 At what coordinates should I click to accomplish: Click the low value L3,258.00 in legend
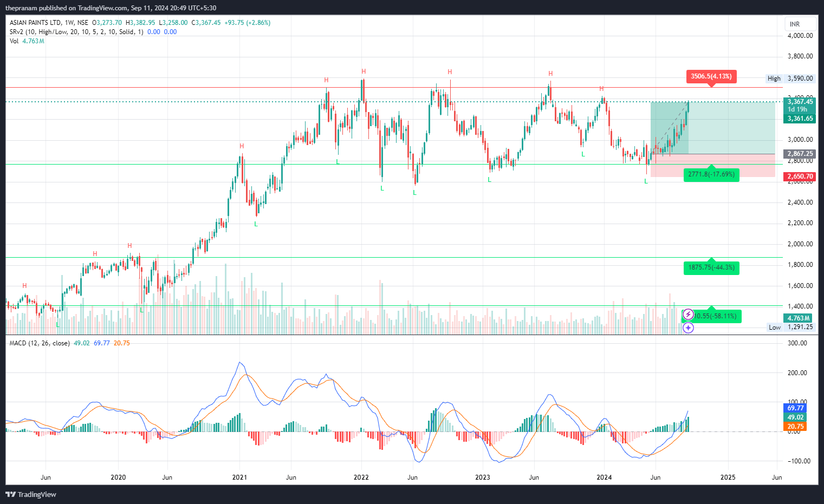[x=173, y=23]
